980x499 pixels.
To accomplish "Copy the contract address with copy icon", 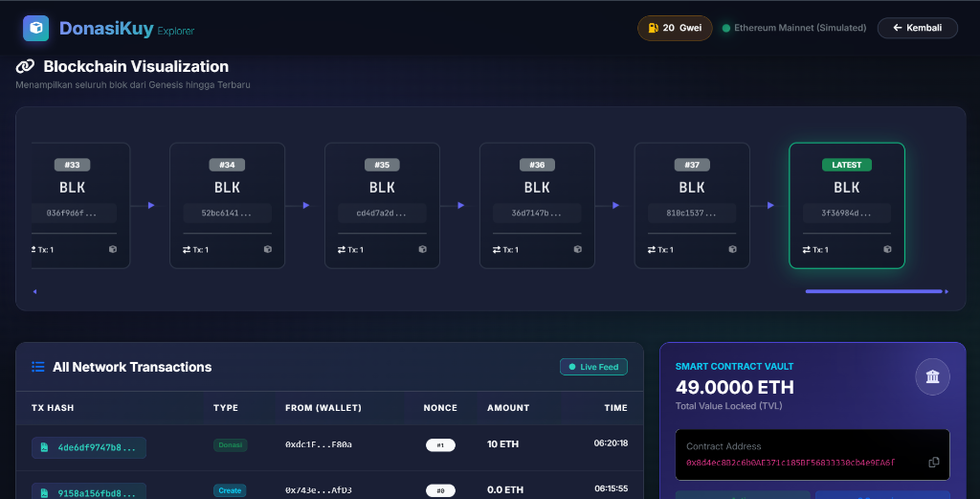I will pyautogui.click(x=934, y=462).
